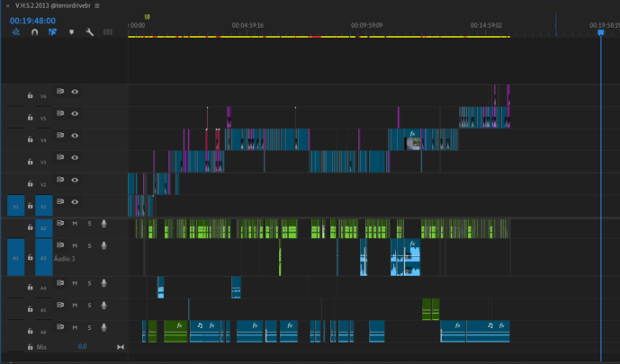Enable voice-over record on track A5
The image size is (620, 364).
pos(103,306)
